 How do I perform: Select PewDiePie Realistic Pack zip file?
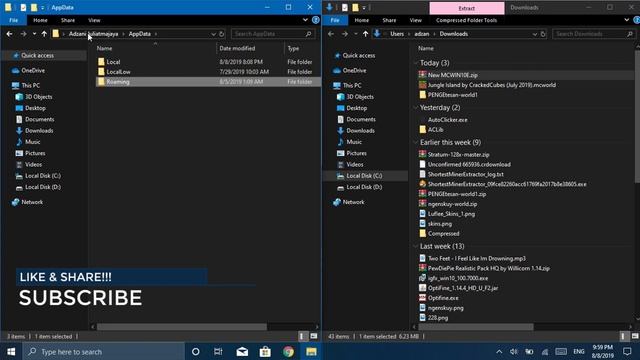point(484,268)
